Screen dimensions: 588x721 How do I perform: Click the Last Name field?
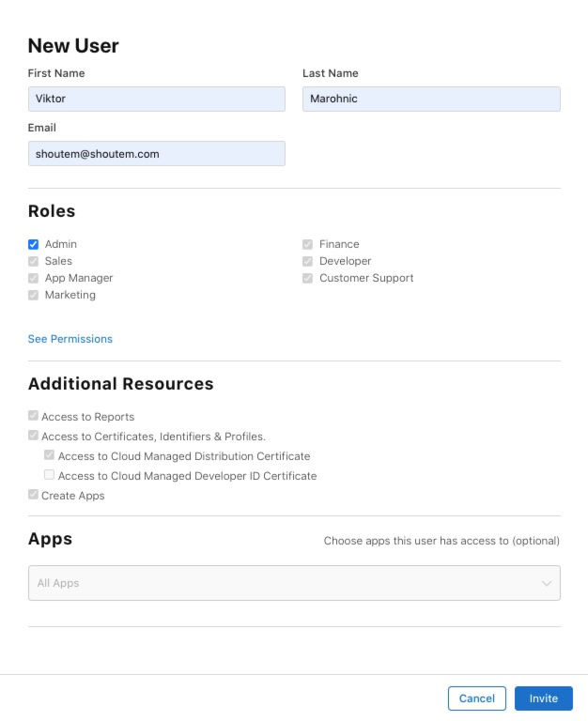[x=431, y=100]
